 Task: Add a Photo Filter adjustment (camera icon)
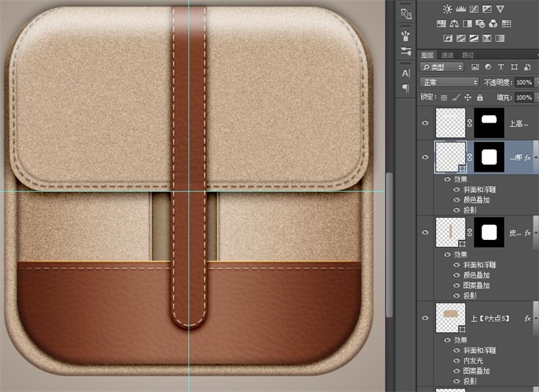(480, 24)
